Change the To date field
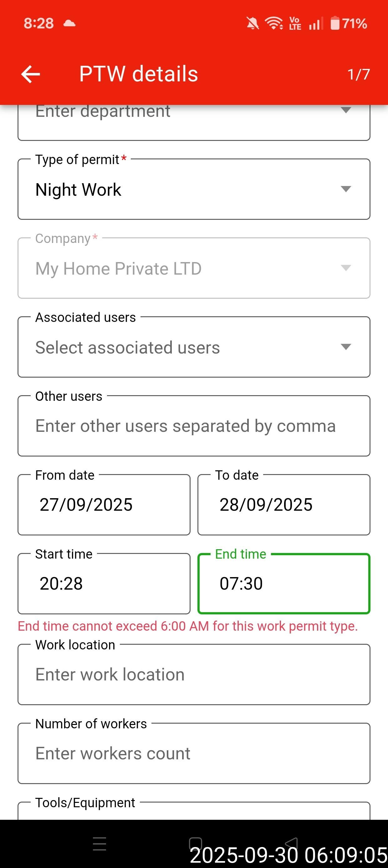 click(x=283, y=505)
